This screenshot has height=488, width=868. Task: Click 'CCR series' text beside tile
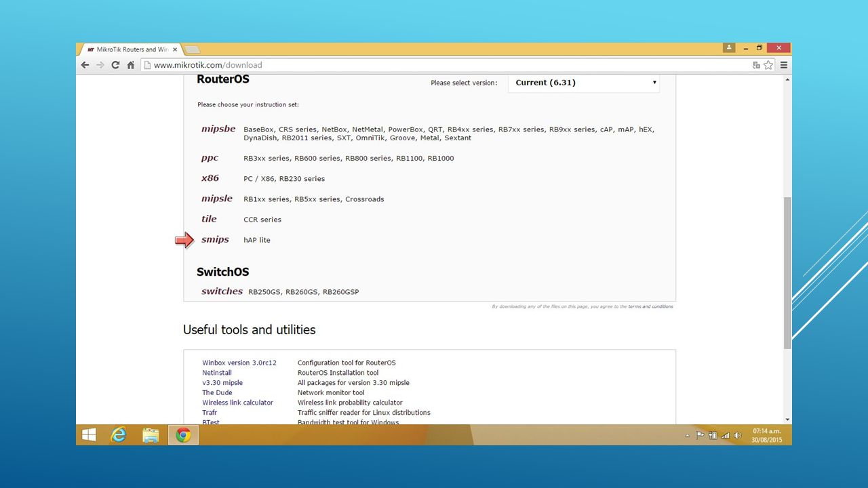pos(262,220)
